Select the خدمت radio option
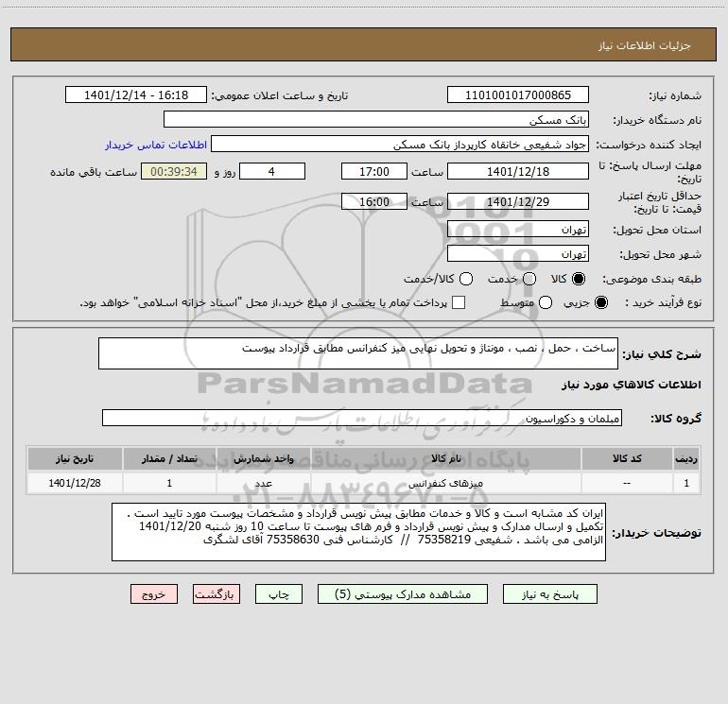This screenshot has width=728, height=704. click(529, 280)
